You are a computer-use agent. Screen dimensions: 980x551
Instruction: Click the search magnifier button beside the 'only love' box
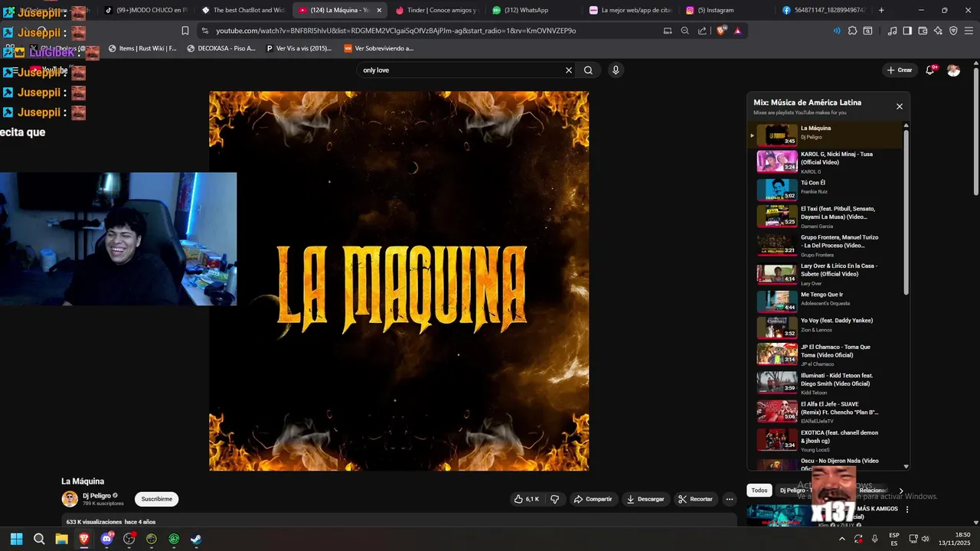pyautogui.click(x=588, y=70)
